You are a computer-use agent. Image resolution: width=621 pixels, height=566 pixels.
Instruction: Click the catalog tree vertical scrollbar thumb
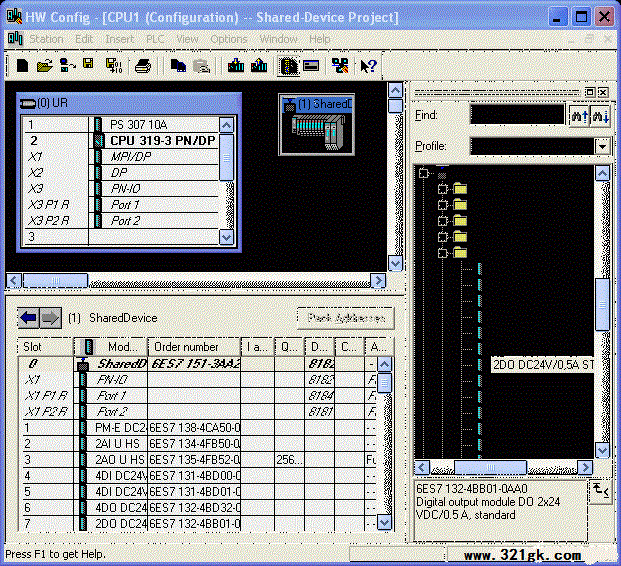click(602, 304)
